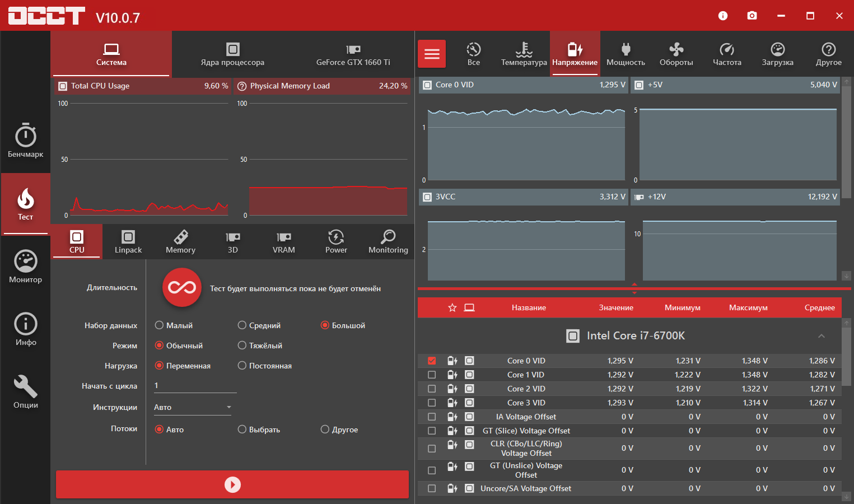Image resolution: width=854 pixels, height=504 pixels.
Task: Filter sensors by Загрузка
Action: [777, 54]
